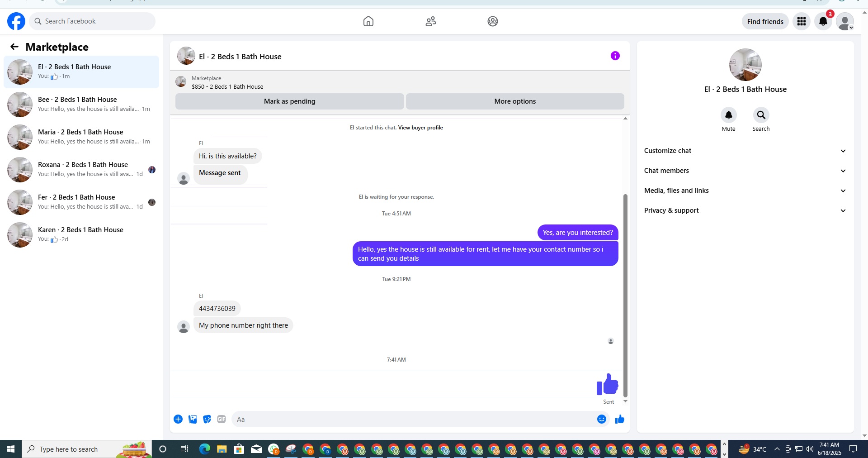
Task: Expand Chat members section
Action: [x=745, y=171]
